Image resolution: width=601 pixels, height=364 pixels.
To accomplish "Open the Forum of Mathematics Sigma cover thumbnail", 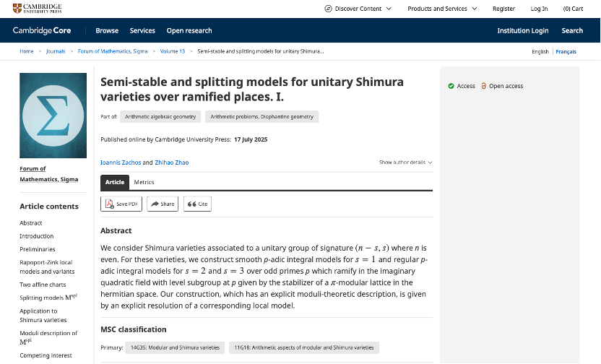I will [49, 116].
